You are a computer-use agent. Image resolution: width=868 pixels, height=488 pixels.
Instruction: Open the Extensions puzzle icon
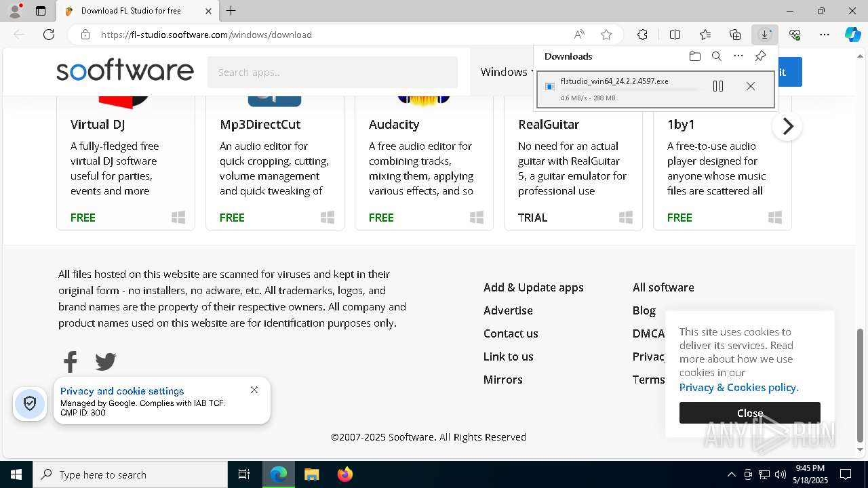(x=642, y=35)
